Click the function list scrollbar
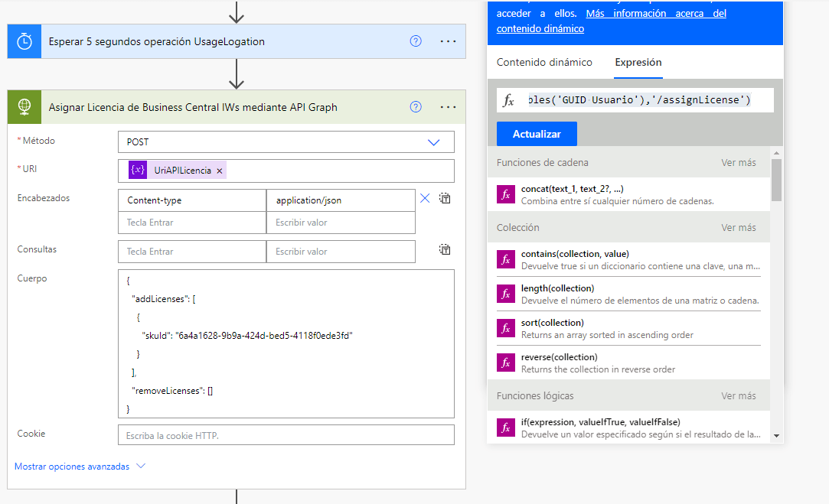The image size is (829, 504). [776, 181]
